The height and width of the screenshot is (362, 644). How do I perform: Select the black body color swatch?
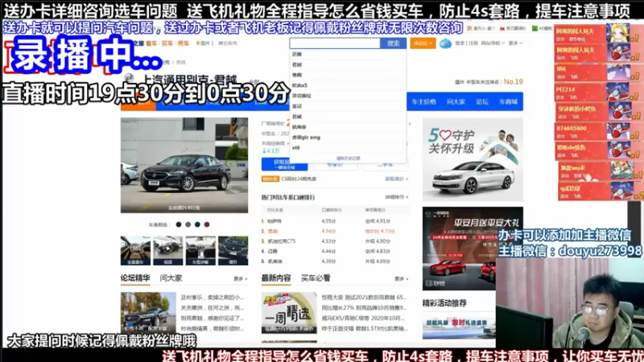pyautogui.click(x=178, y=224)
